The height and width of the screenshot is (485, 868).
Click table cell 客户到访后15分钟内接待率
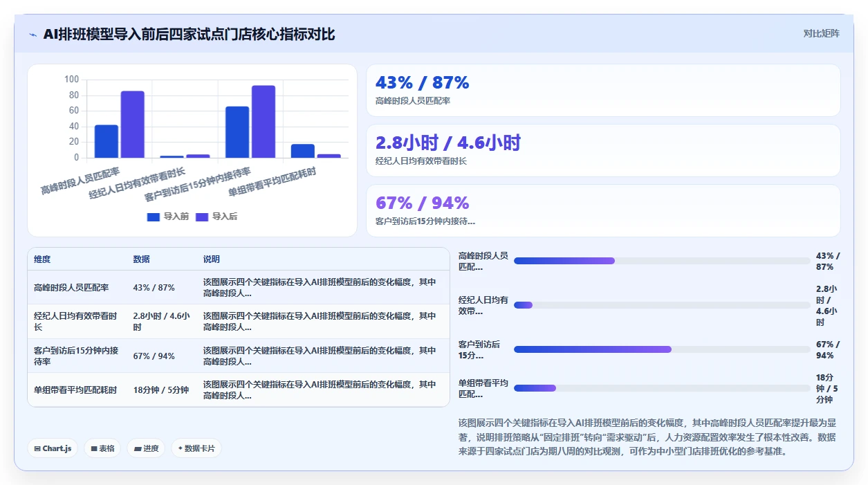tap(77, 356)
